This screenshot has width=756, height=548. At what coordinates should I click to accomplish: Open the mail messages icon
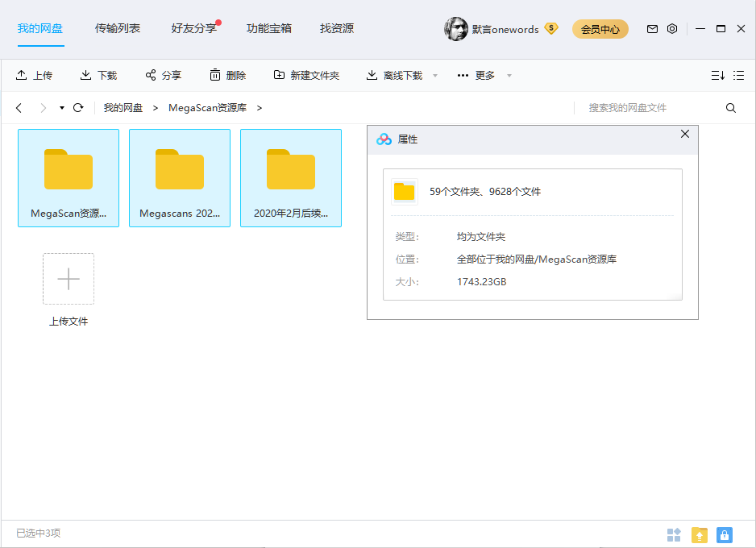pyautogui.click(x=652, y=29)
